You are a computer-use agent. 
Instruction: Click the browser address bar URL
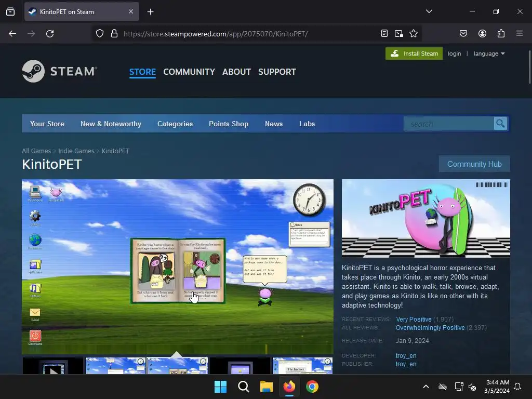point(216,34)
